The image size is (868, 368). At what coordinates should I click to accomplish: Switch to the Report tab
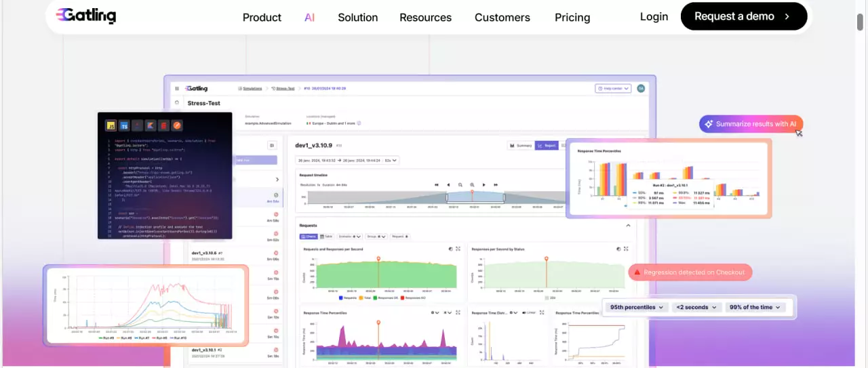tap(546, 145)
